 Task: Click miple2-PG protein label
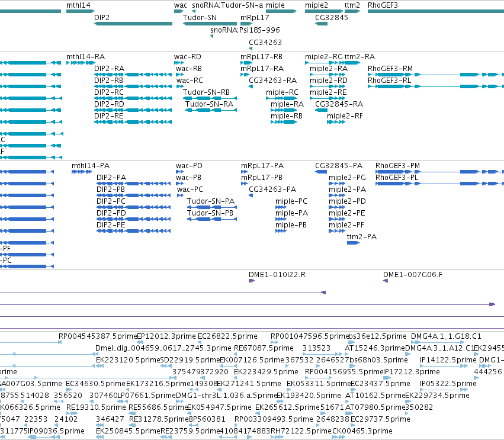pos(347,178)
